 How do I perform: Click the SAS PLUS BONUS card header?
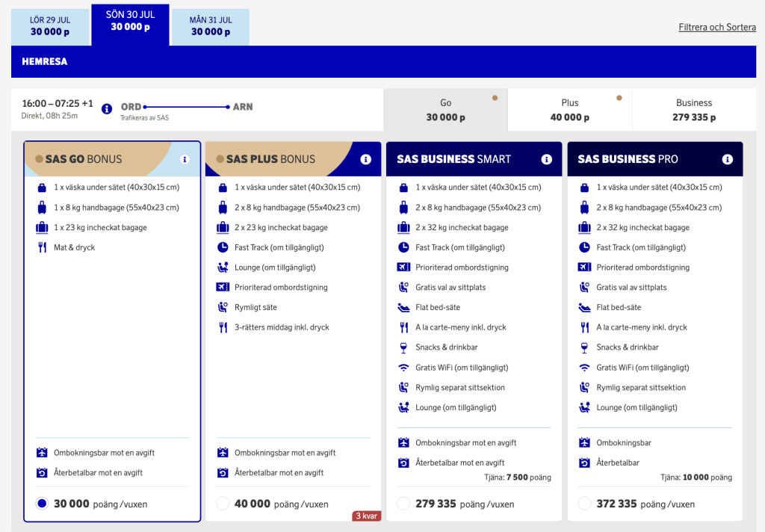click(293, 159)
